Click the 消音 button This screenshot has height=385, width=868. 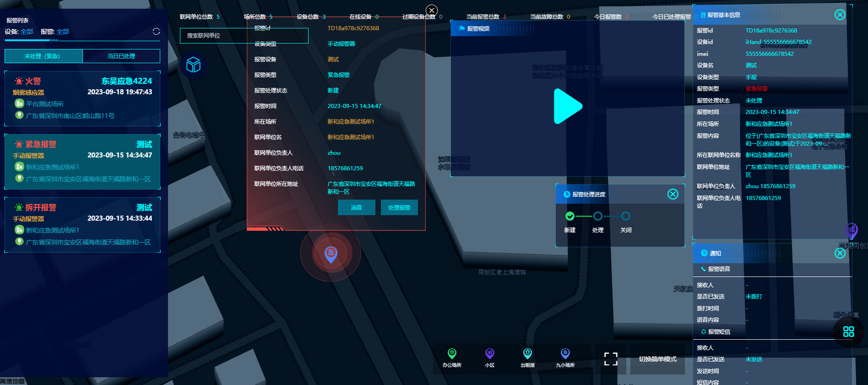(357, 207)
